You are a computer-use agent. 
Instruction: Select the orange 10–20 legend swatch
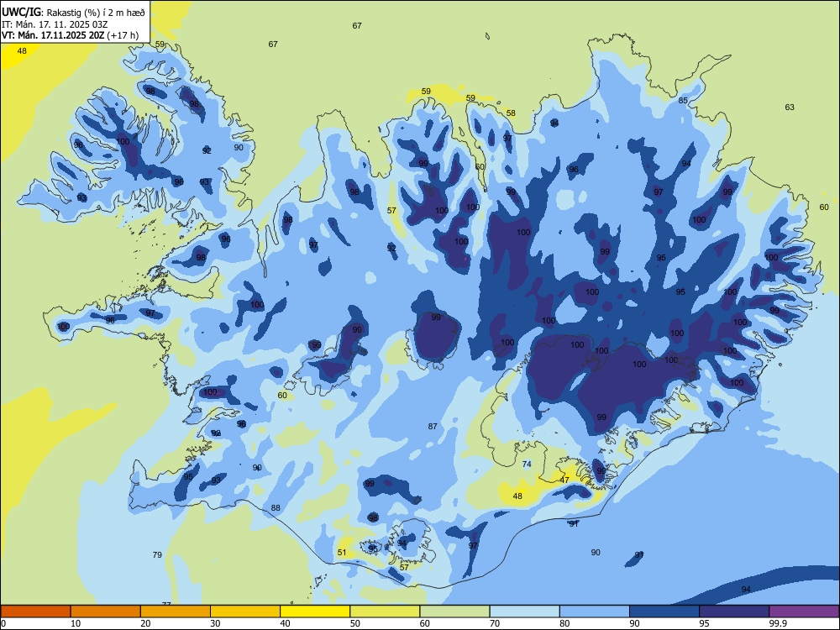point(106,612)
